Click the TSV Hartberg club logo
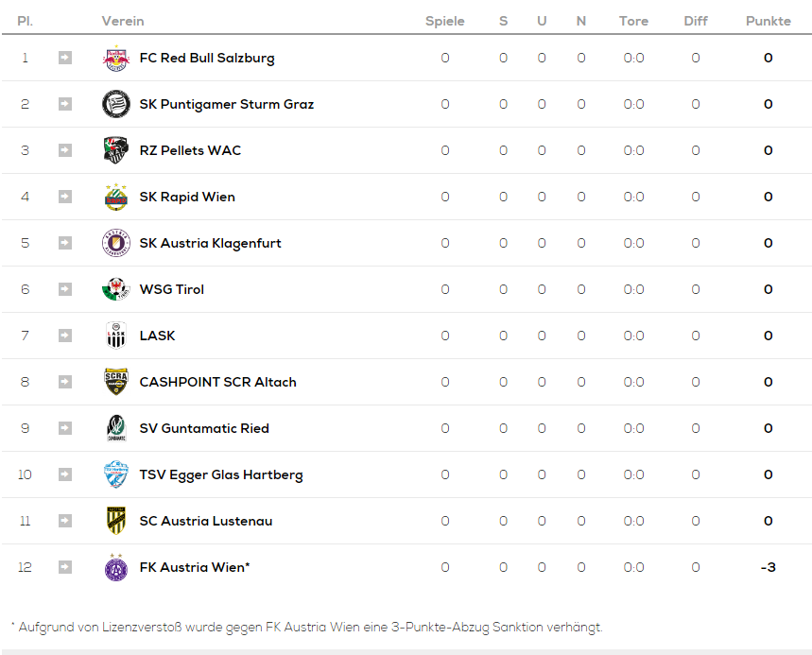The width and height of the screenshot is (812, 655). (x=116, y=474)
